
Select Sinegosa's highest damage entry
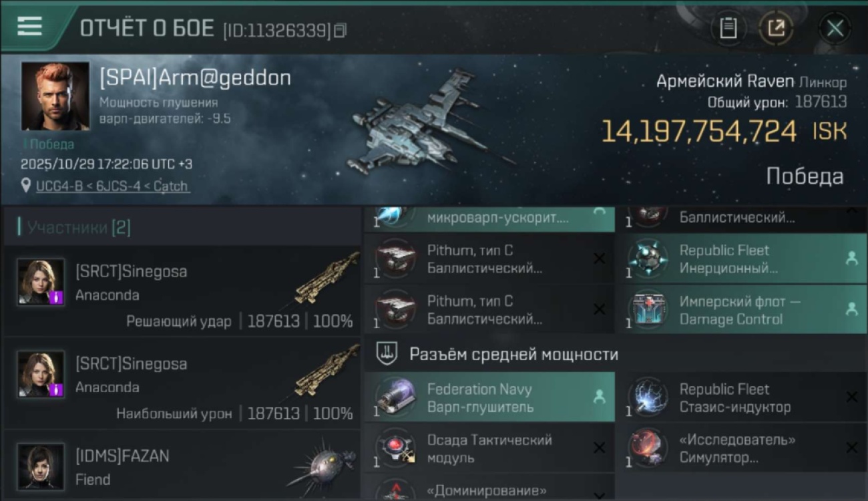click(182, 383)
